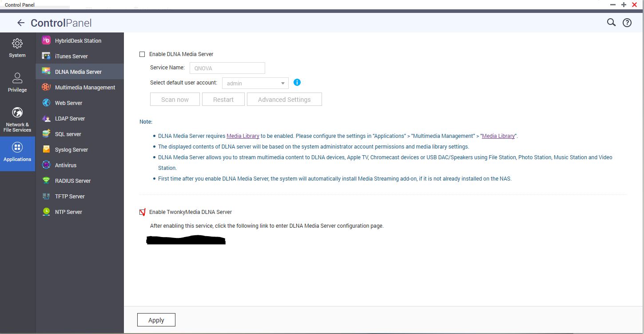644x334 pixels.
Task: Enable DLNA Media Server checkbox
Action: tap(142, 54)
